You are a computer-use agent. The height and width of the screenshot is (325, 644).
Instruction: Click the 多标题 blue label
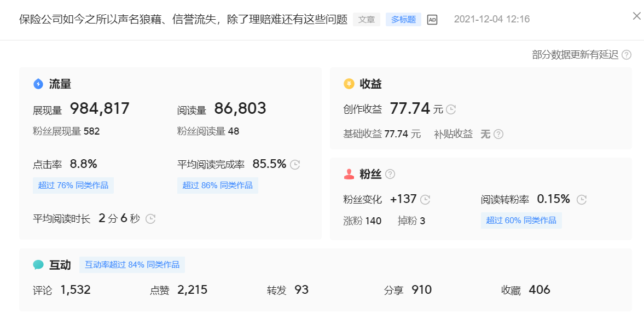pos(403,19)
